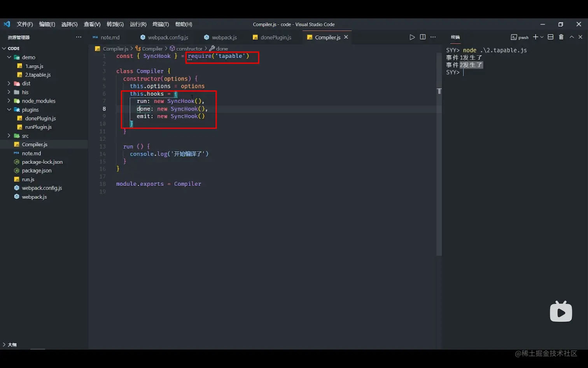Open the Edit menu (编辑)
588x368 pixels.
(x=47, y=24)
